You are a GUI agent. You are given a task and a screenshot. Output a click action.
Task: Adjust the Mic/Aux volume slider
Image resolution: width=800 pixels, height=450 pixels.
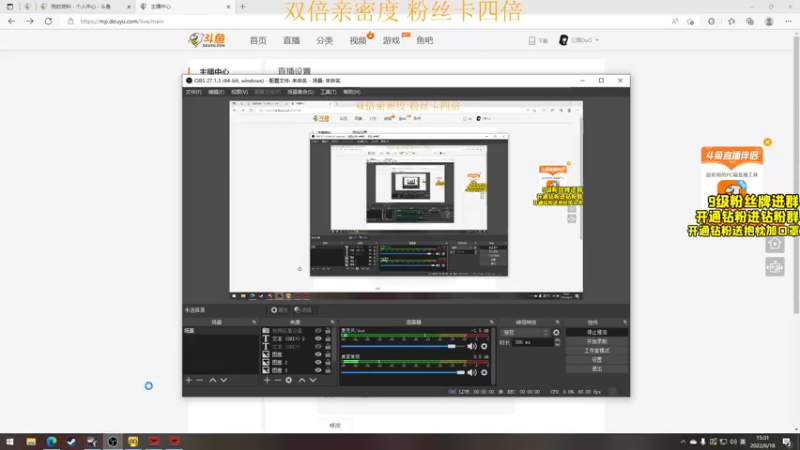(402, 346)
